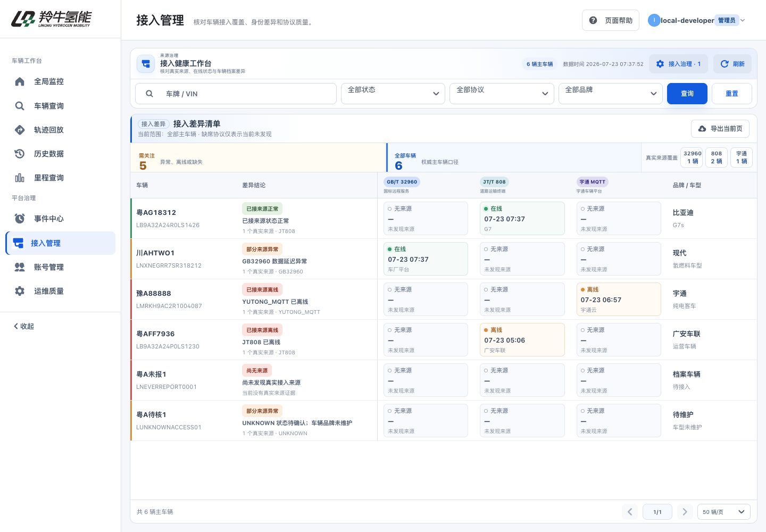This screenshot has width=766, height=532.
Task: Collapse the sidebar with 收起
Action: point(24,326)
